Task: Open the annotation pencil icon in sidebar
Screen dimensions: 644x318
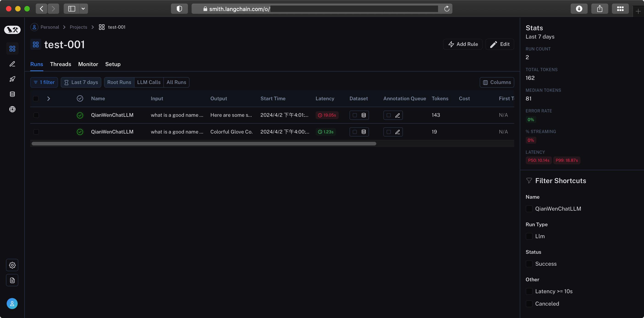Action: [x=12, y=64]
